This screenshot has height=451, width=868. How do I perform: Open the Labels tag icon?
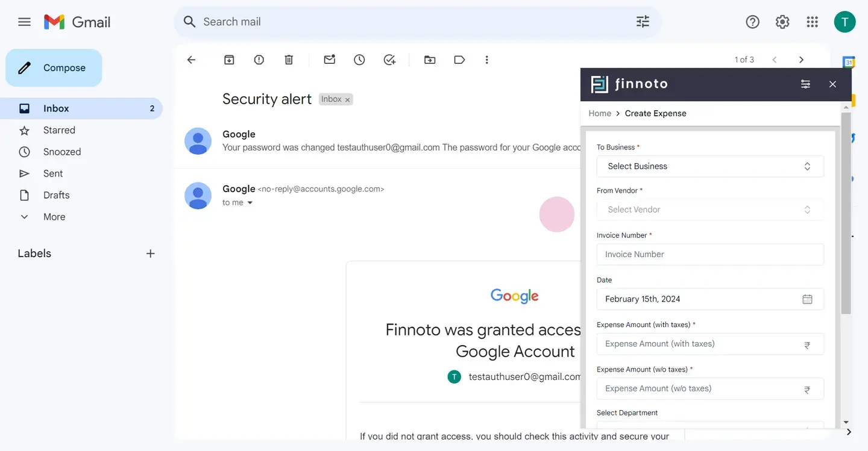click(x=459, y=60)
